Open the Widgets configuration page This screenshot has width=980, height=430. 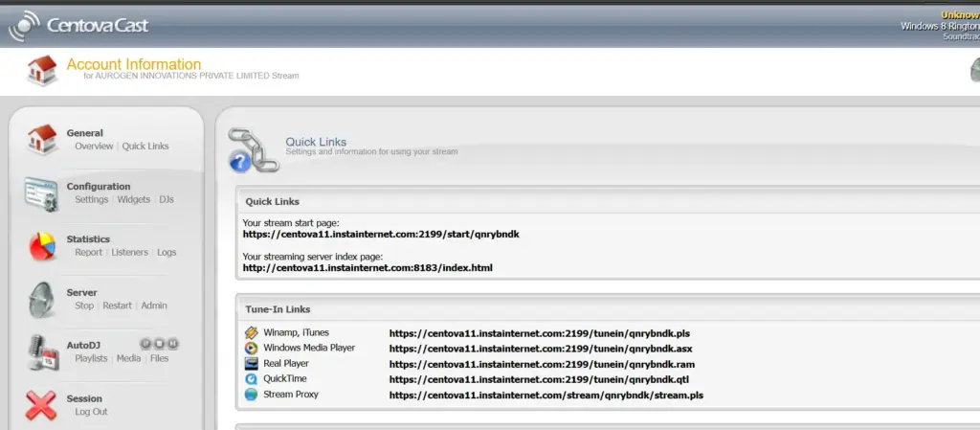[134, 199]
